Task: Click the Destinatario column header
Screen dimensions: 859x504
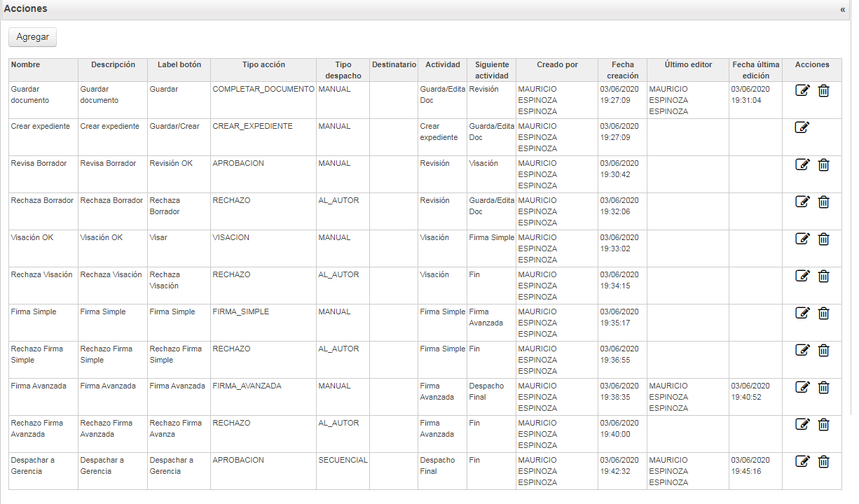Action: coord(394,70)
